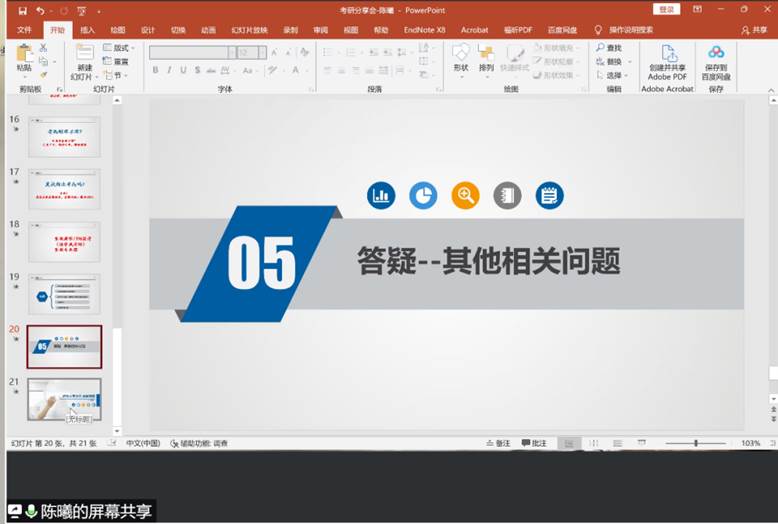Expand the Layout (版式) dropdown
Screen dimensions: 778x524
click(120, 48)
